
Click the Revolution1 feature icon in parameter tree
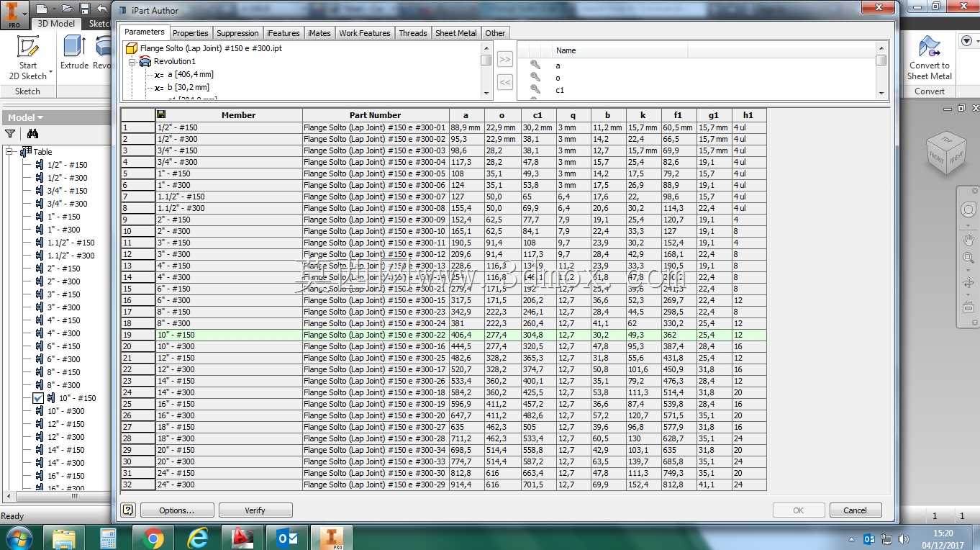tap(145, 61)
